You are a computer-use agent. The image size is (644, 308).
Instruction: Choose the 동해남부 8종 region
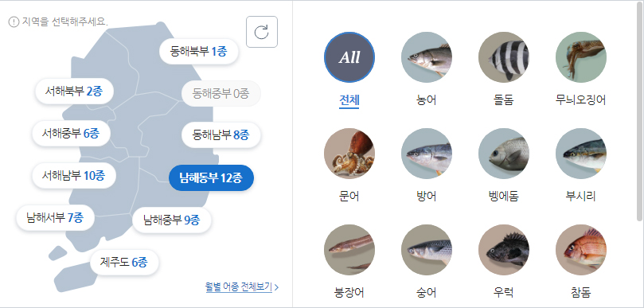click(221, 135)
